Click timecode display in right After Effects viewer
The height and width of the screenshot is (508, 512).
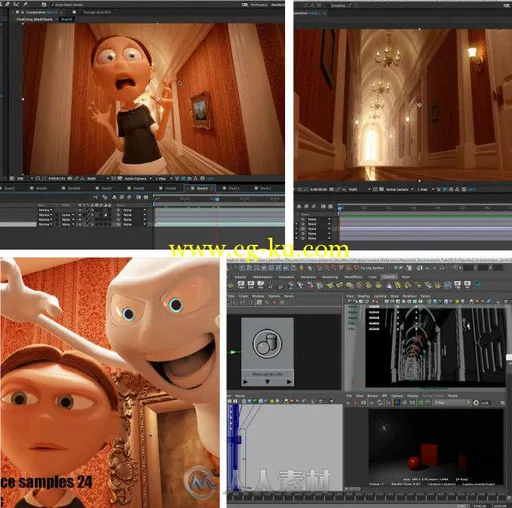319,189
